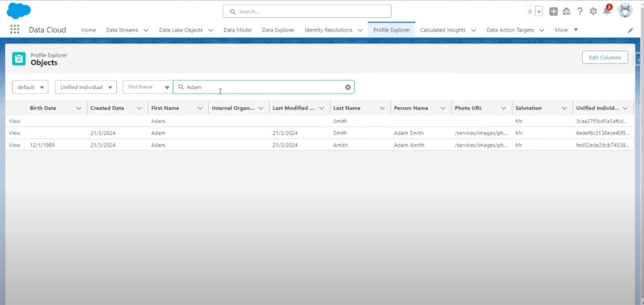The image size is (644, 305).
Task: Open the Created Date column menu chevron
Action: [139, 108]
